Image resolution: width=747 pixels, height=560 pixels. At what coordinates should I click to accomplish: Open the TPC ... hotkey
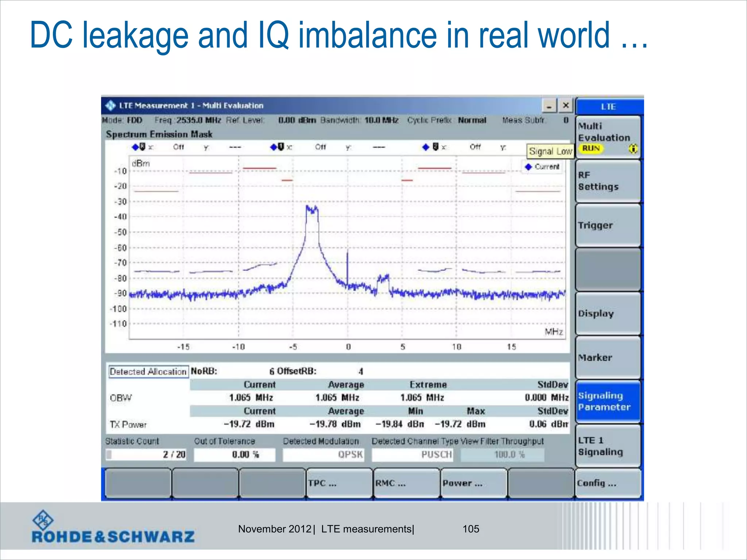(x=339, y=483)
